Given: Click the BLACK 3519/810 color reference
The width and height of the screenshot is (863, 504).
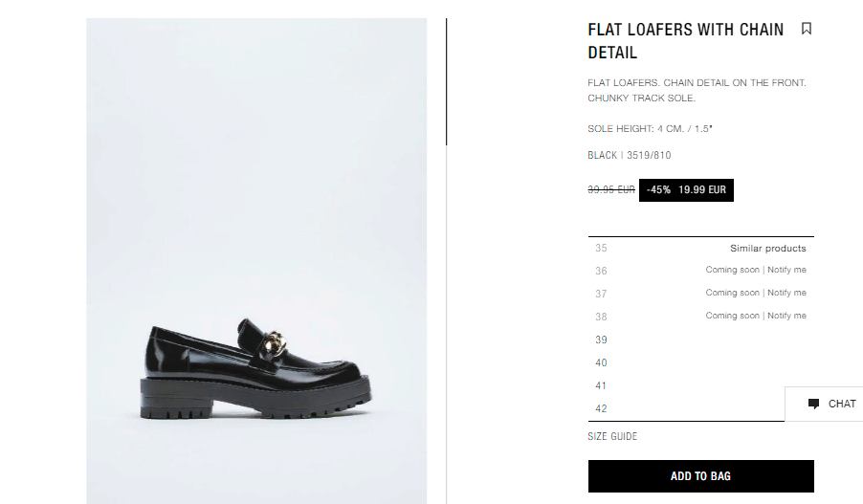Looking at the screenshot, I should coord(630,155).
